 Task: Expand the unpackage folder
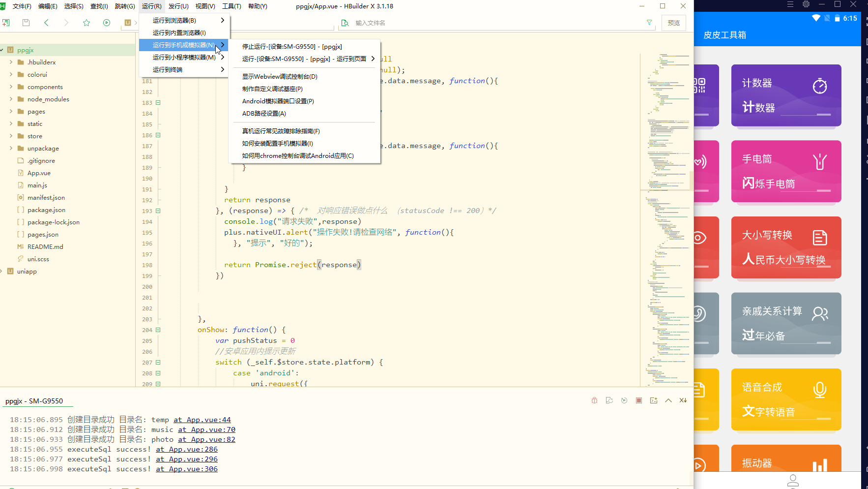click(x=11, y=149)
